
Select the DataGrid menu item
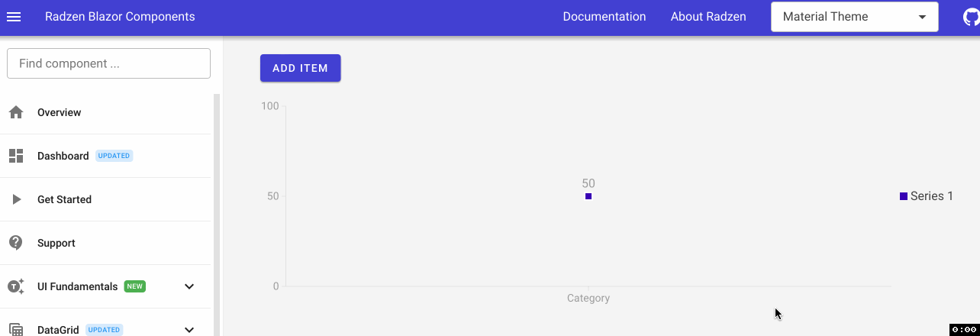click(x=105, y=324)
